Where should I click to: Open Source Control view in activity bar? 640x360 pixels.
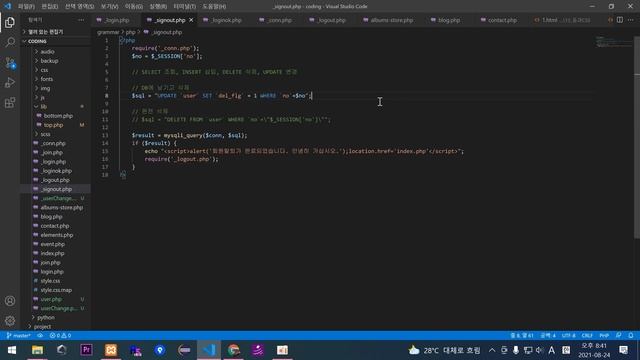click(x=10, y=62)
